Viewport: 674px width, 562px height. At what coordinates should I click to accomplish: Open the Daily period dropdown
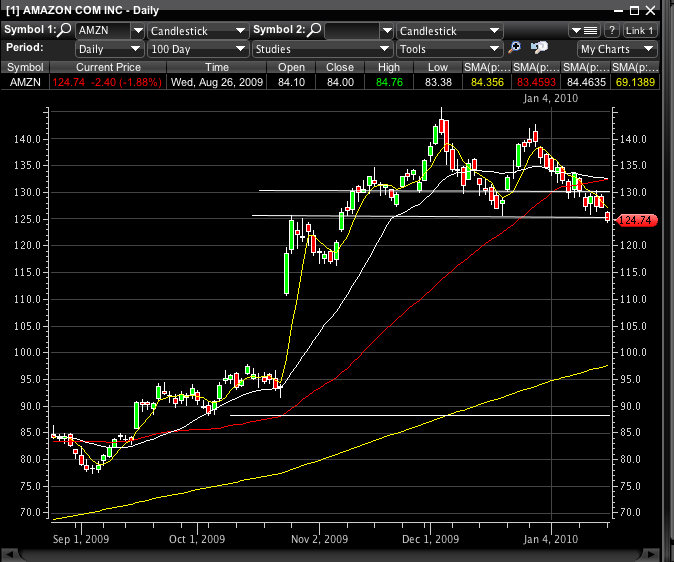coord(137,48)
